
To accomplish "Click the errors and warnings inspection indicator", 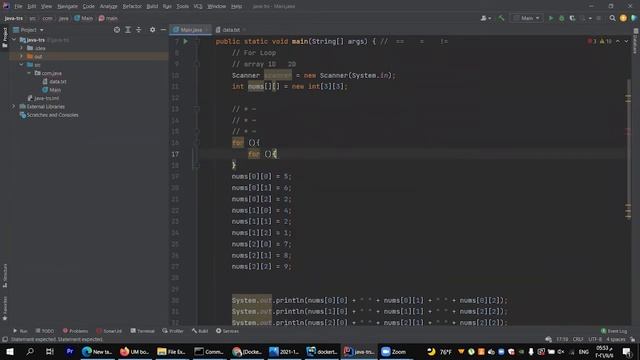I will coord(600,41).
